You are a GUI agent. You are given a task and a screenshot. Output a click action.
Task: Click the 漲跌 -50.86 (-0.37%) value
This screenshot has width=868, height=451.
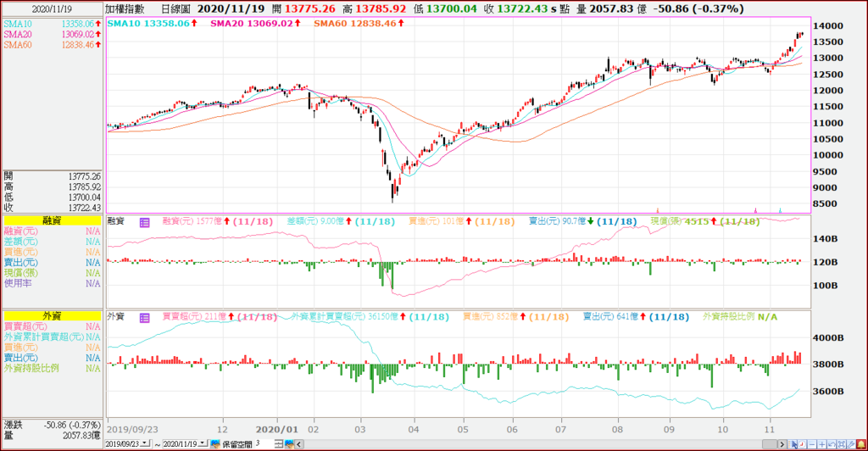[x=73, y=425]
